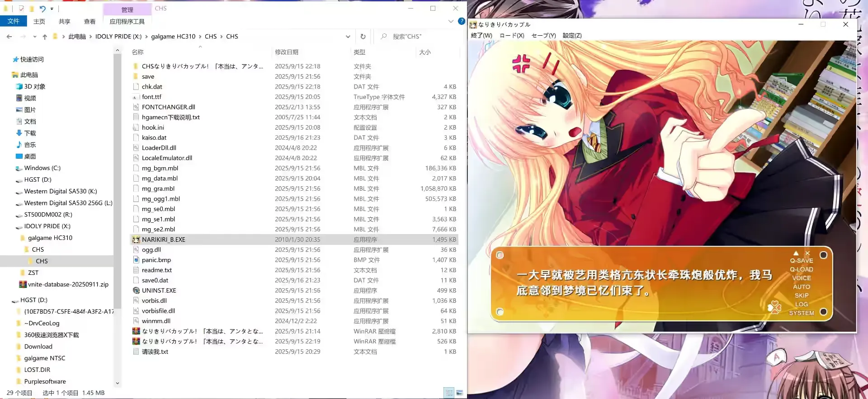Click the properties checkmark icon in Explorer's title bar
This screenshot has height=399, width=868.
[21, 8]
